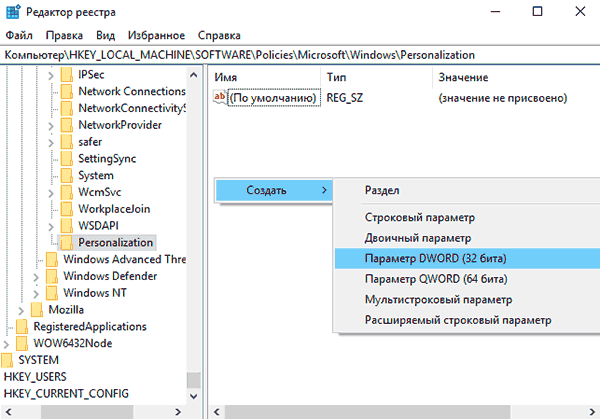
Task: Click the SYSTEM hive folder icon
Action: (x=7, y=360)
